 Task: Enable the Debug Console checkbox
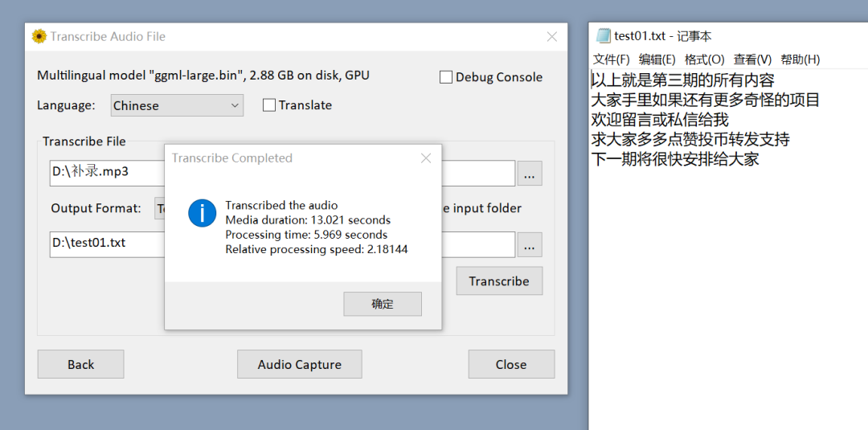coord(446,77)
